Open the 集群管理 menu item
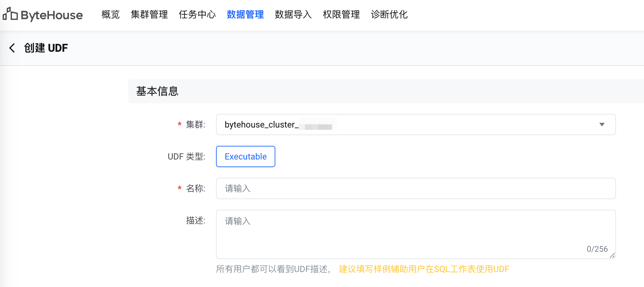 [149, 14]
